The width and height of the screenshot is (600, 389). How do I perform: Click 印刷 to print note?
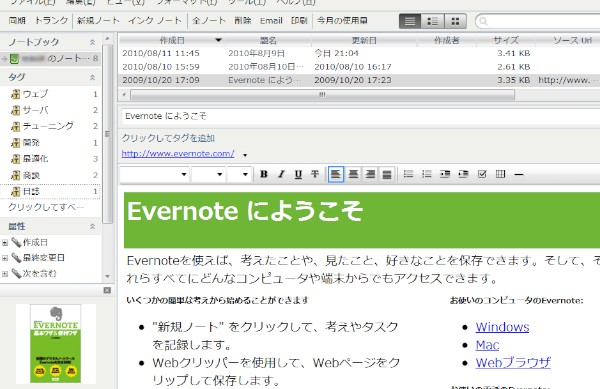[299, 21]
